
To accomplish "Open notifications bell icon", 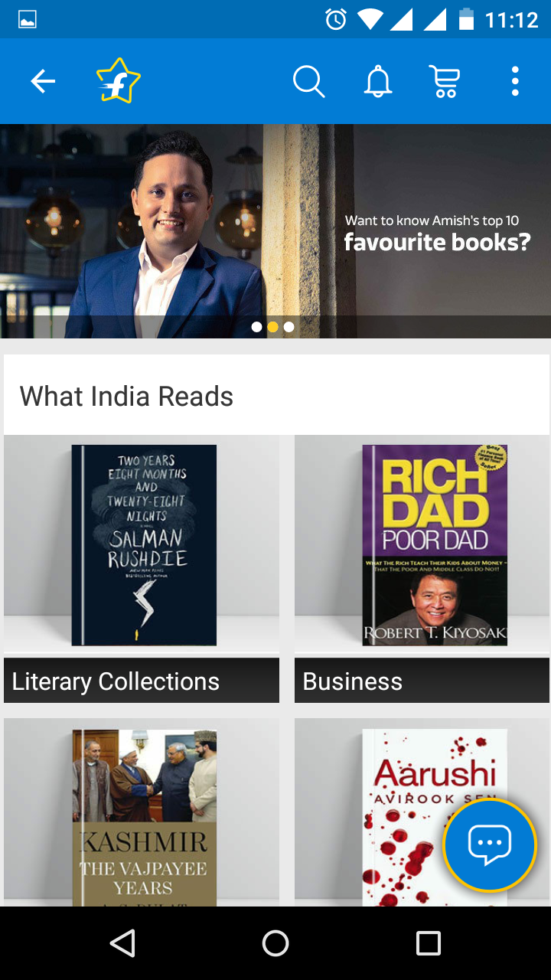I will tap(378, 81).
